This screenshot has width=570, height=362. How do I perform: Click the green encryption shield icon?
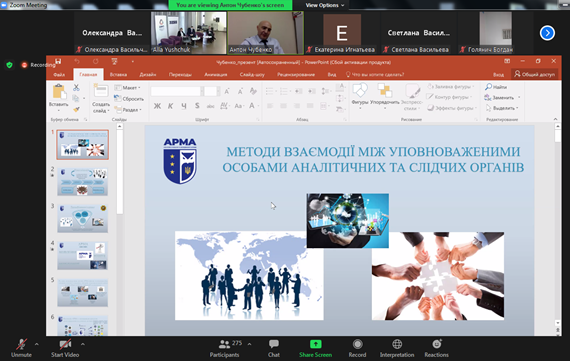9,65
